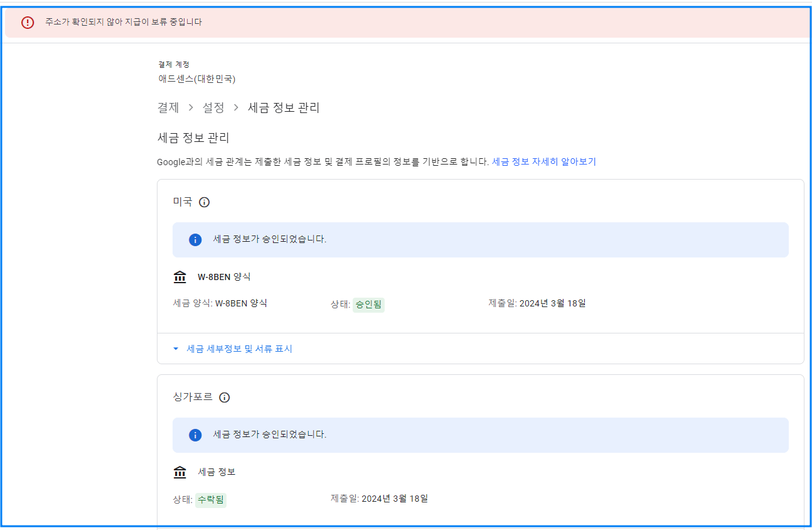
Task: Click the 승인됨 status chip
Action: coord(368,303)
